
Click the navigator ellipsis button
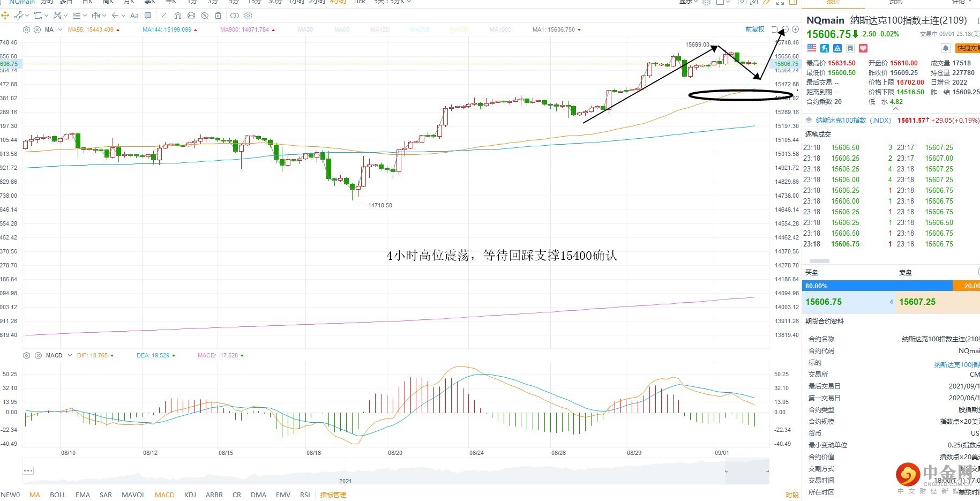coord(28,470)
